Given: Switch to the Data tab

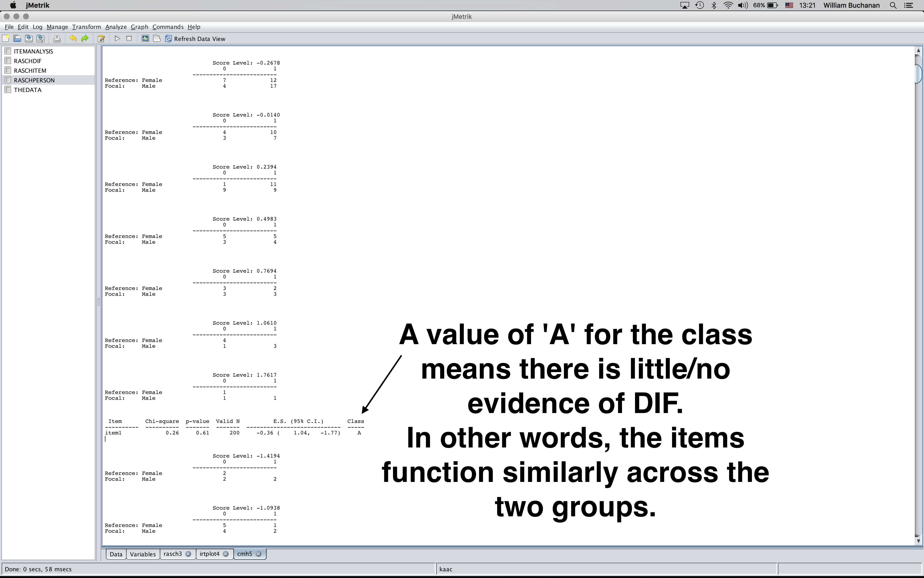Looking at the screenshot, I should 116,554.
